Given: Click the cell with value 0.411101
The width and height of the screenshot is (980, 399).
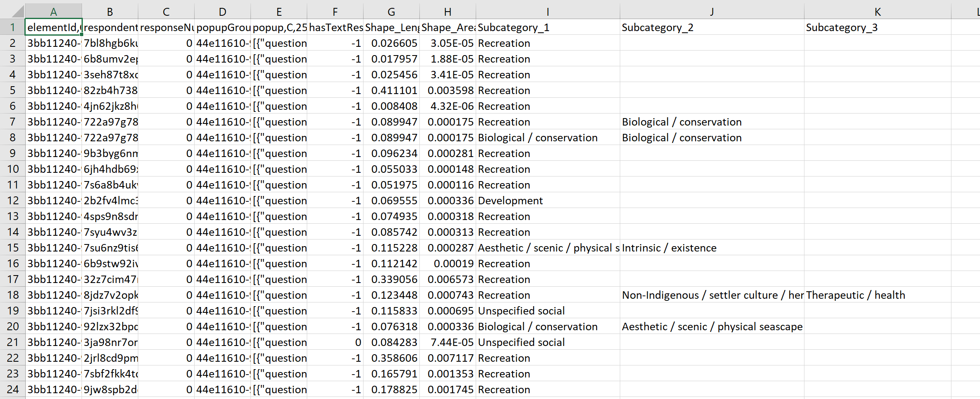Looking at the screenshot, I should pyautogui.click(x=391, y=91).
